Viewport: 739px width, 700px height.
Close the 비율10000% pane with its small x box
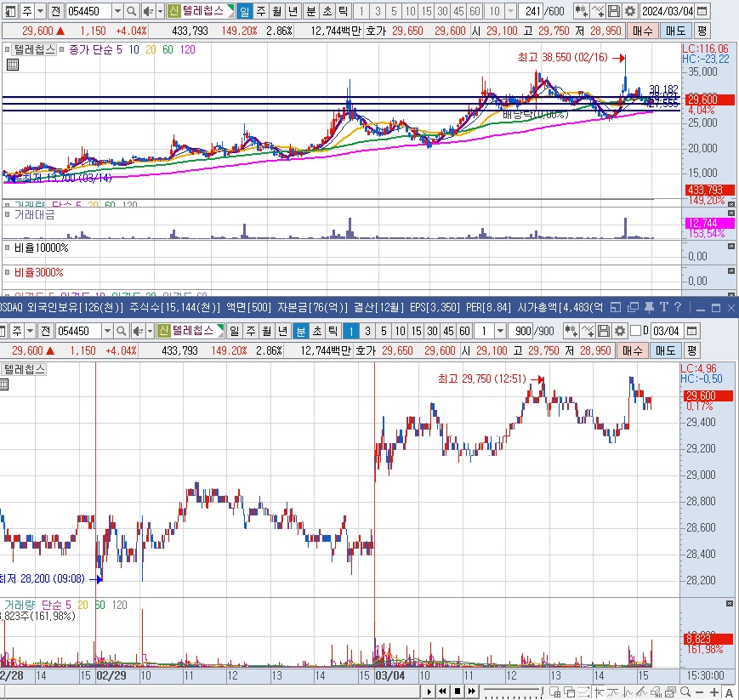click(x=731, y=246)
